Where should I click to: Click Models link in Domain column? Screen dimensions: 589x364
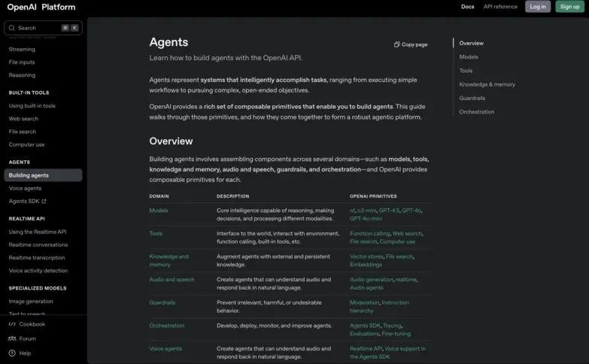tap(159, 211)
